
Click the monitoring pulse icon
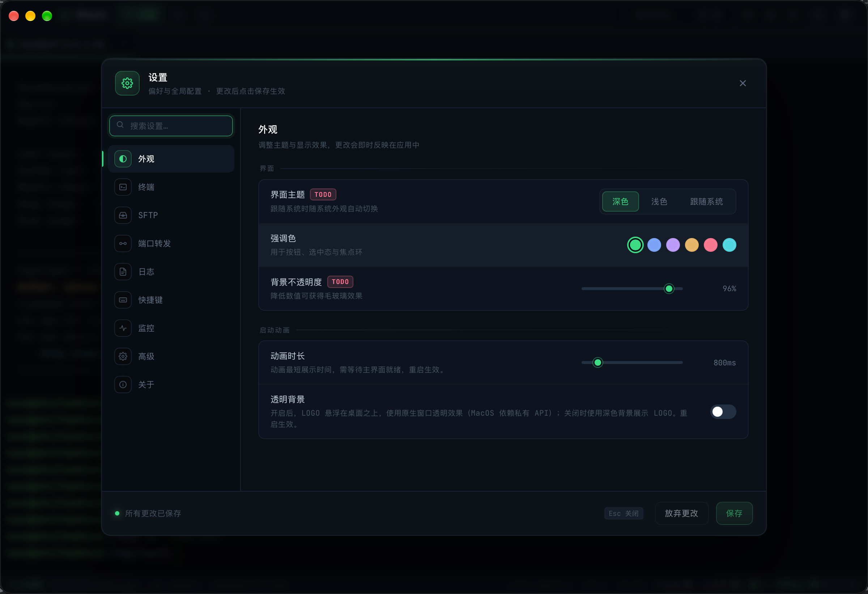(123, 328)
